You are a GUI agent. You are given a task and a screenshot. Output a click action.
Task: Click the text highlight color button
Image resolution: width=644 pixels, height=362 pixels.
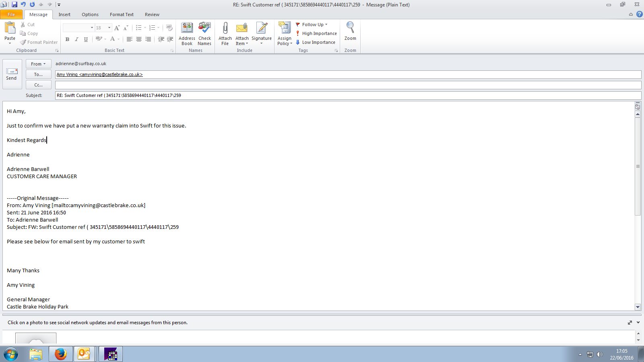point(99,39)
